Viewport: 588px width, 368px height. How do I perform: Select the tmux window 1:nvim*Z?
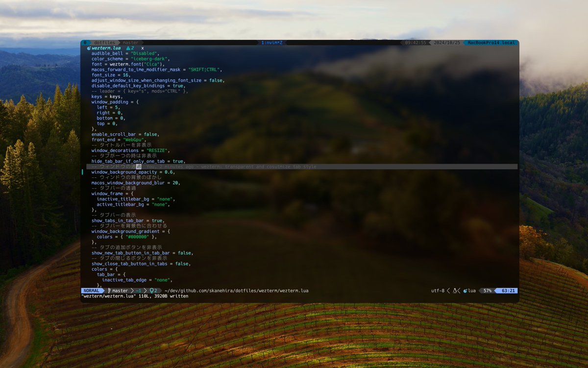[x=272, y=43]
